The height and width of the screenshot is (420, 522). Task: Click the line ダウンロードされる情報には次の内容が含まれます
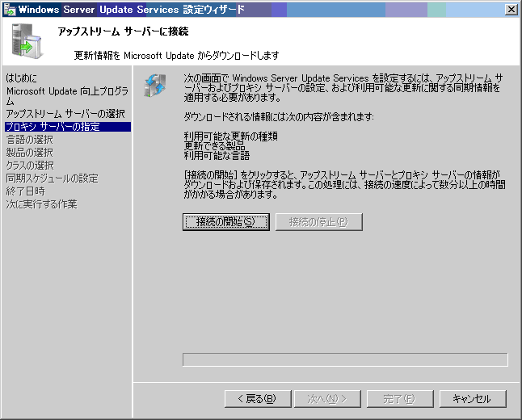(x=279, y=117)
